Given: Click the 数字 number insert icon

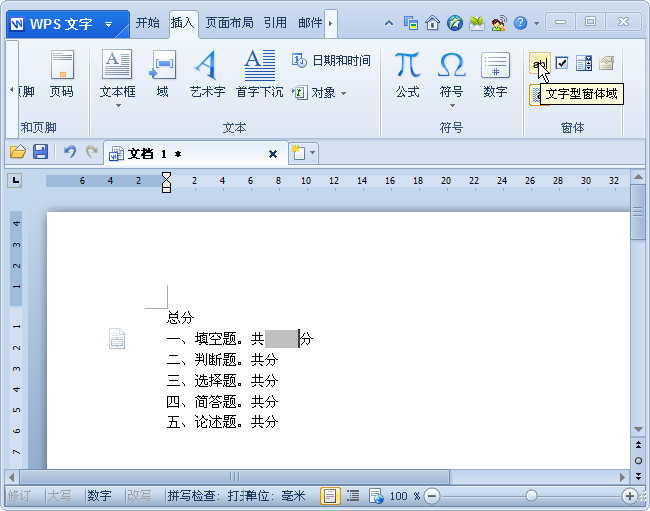Looking at the screenshot, I should pyautogui.click(x=495, y=74).
